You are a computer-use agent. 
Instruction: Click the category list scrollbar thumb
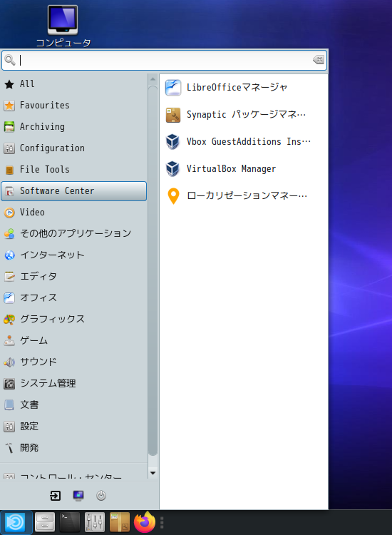click(153, 270)
